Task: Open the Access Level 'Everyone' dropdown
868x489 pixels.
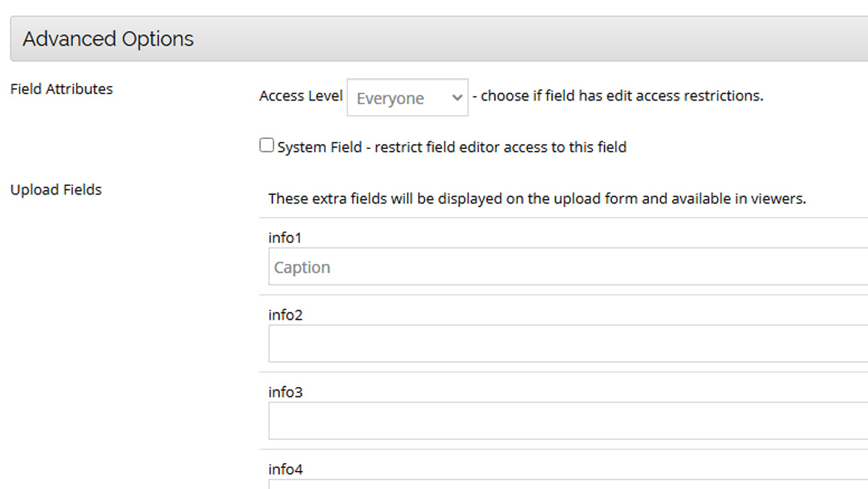Action: pyautogui.click(x=407, y=98)
